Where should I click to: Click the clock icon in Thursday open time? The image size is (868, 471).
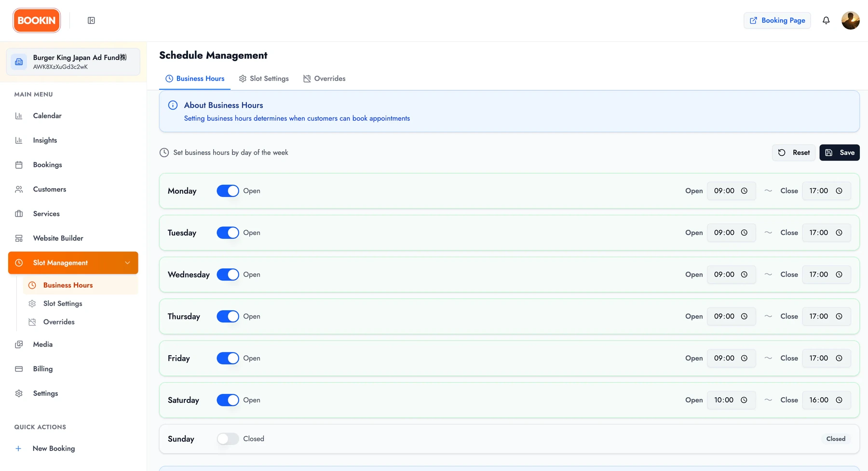[744, 316]
